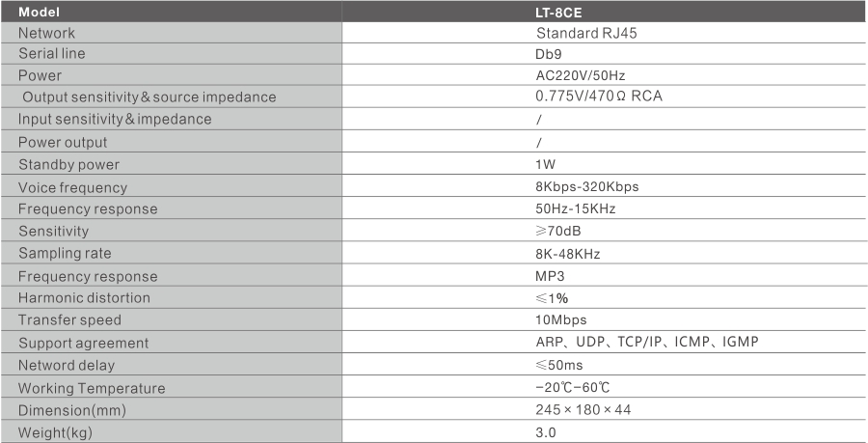Click the 245 × 180 × 44 dimension value
Viewport: 868px width, 443px height.
coord(583,410)
